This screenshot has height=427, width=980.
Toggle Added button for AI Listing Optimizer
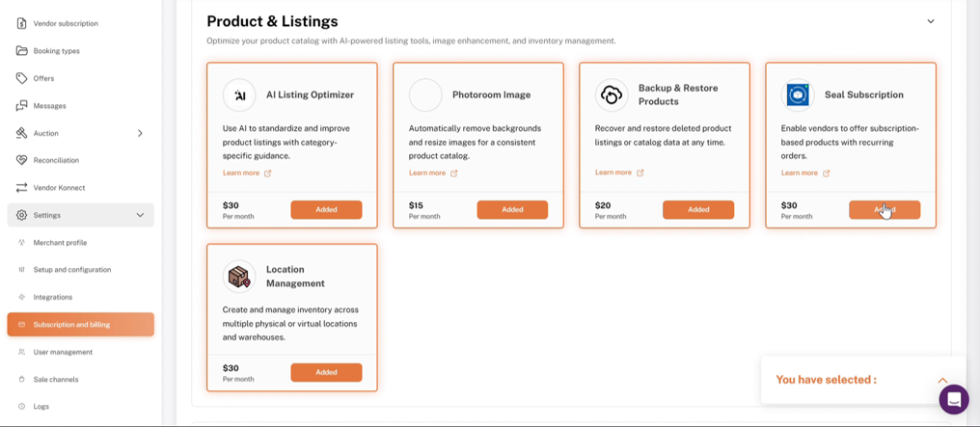[326, 210]
